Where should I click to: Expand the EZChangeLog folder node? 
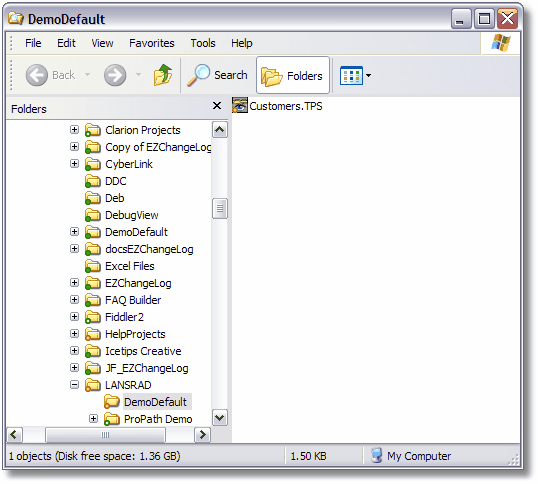coord(74,283)
